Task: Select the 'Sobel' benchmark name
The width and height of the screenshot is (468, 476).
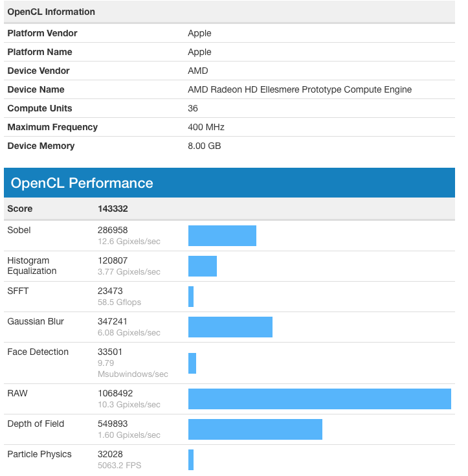Action: click(19, 230)
